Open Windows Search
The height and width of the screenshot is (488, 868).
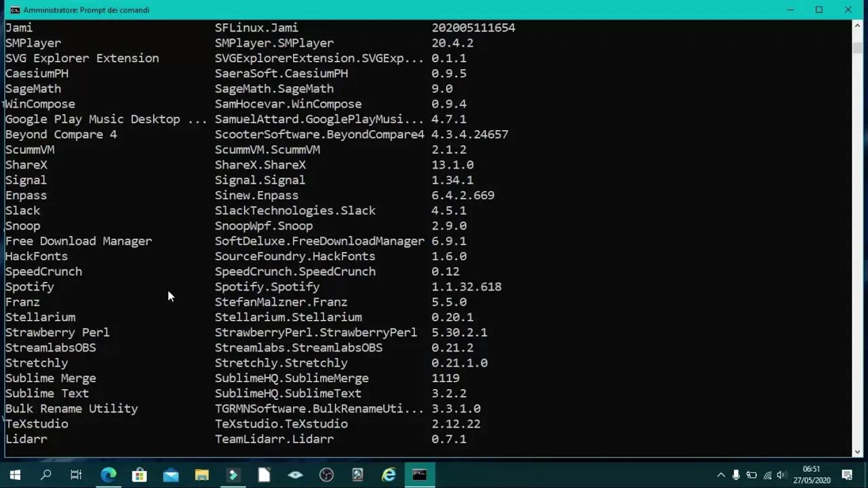45,474
